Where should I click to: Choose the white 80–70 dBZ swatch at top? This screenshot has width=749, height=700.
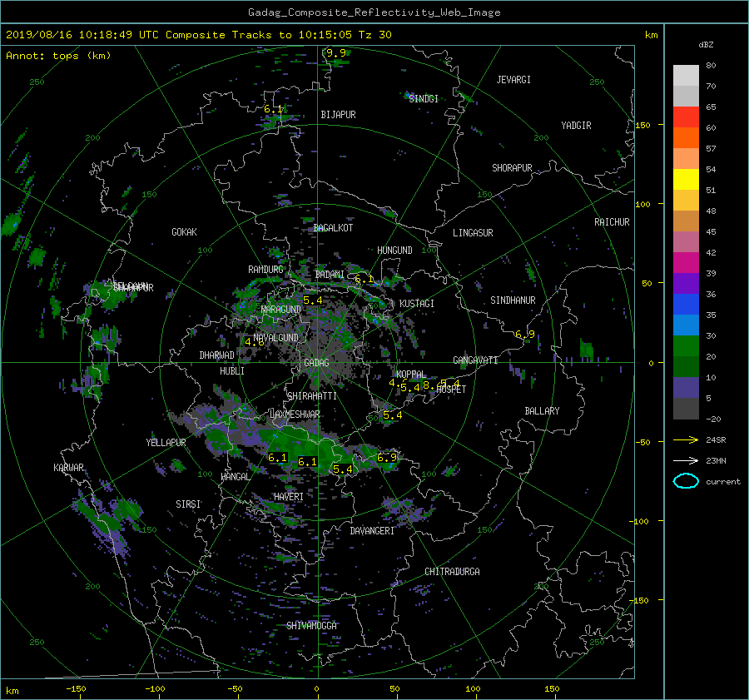(x=686, y=75)
